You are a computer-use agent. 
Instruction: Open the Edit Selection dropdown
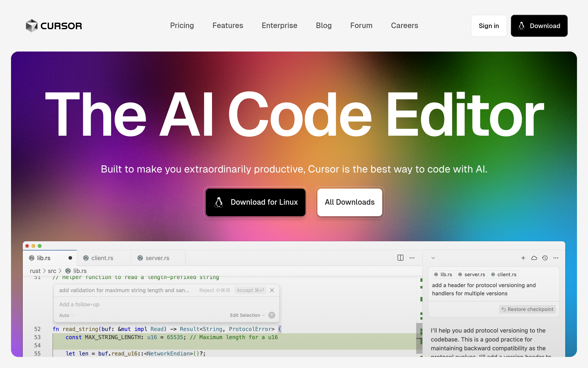[247, 315]
